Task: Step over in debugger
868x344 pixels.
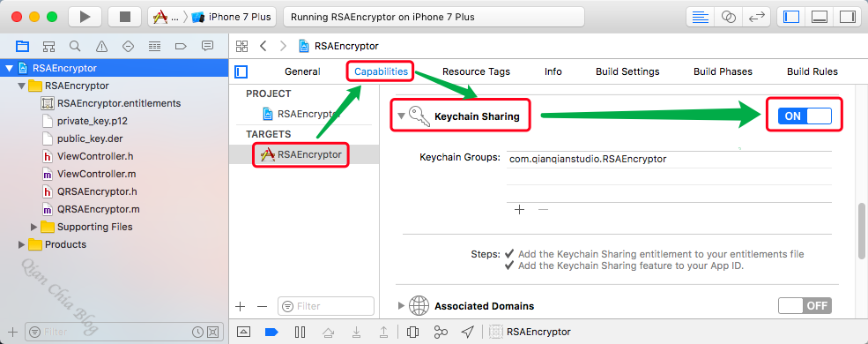Action: pyautogui.click(x=329, y=332)
